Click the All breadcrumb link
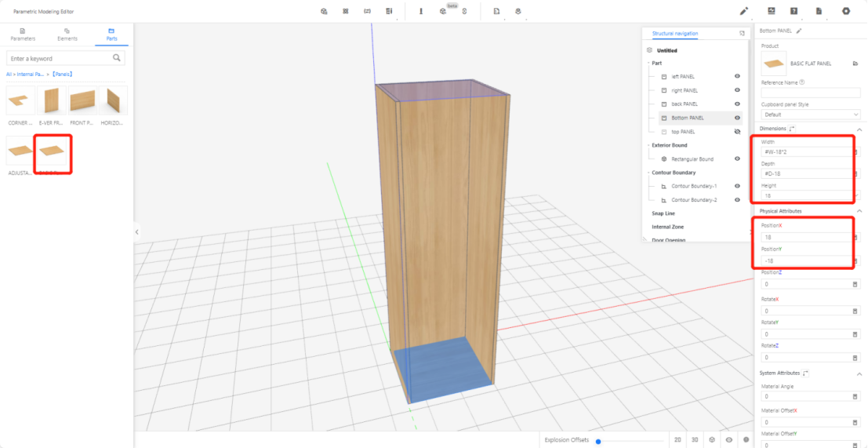Screen dimensions: 868x448 9,74
